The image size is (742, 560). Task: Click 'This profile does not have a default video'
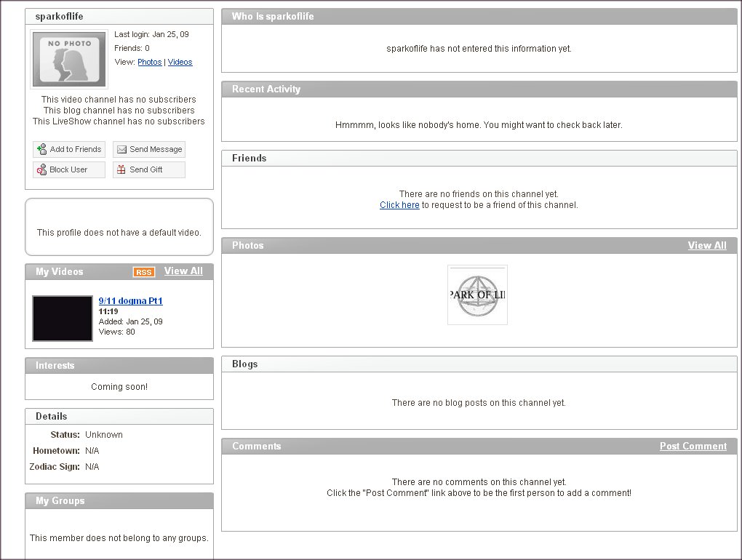(119, 232)
